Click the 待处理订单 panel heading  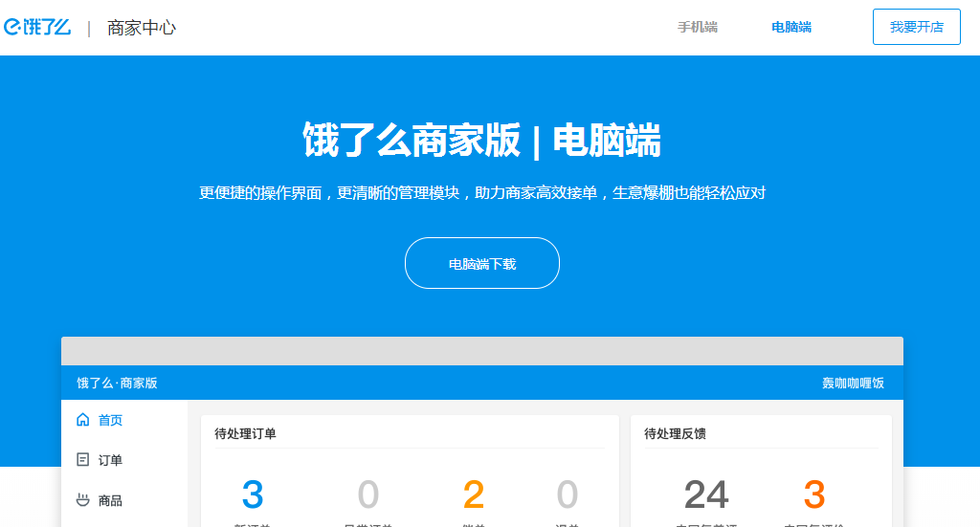pyautogui.click(x=245, y=433)
